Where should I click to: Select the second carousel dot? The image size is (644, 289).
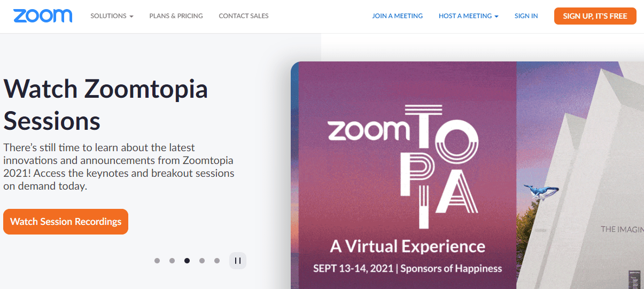pos(172,261)
